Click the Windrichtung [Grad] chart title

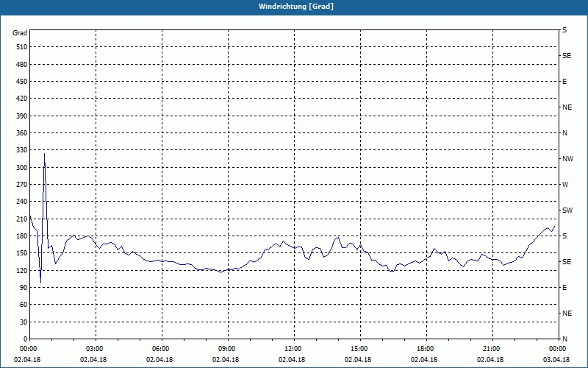(296, 7)
